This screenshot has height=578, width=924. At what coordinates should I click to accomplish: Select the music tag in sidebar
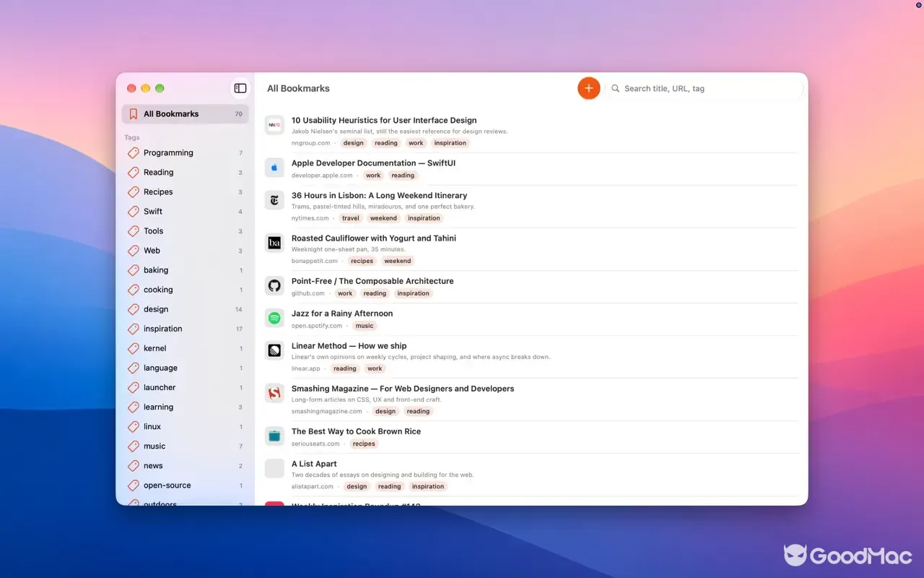(x=186, y=447)
